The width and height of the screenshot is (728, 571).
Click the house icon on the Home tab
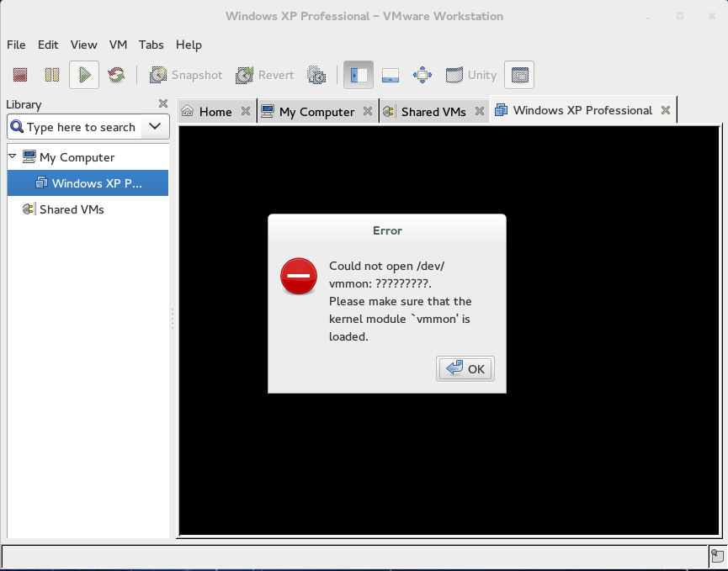188,111
